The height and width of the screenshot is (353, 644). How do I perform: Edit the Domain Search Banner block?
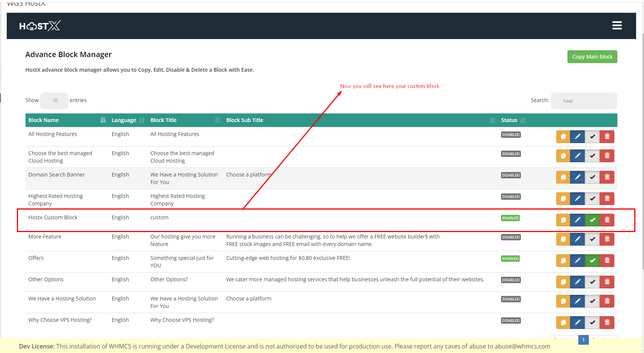coord(578,177)
